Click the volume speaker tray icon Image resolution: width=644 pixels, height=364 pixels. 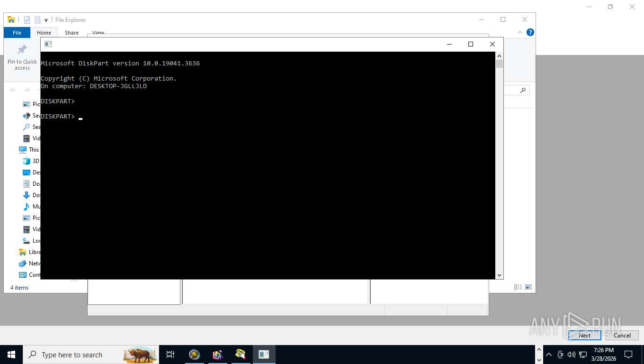[x=572, y=355]
